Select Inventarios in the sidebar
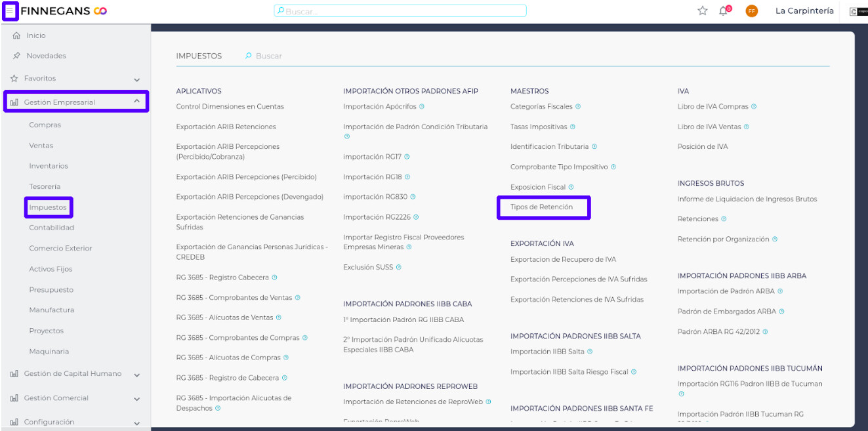Viewport: 868px width, 431px height. pyautogui.click(x=49, y=166)
